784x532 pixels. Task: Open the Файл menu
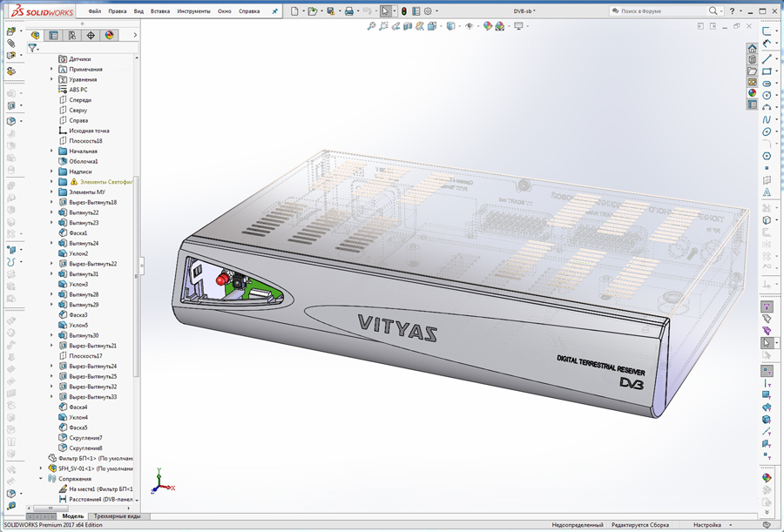[x=94, y=11]
